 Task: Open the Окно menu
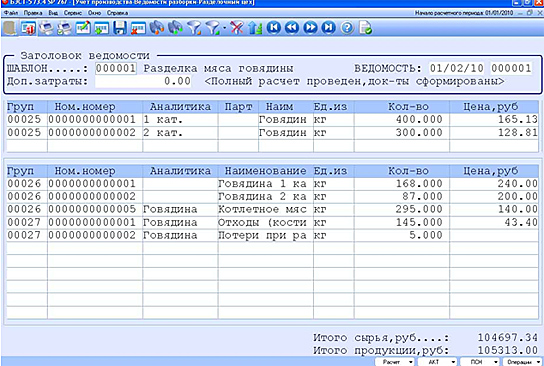(x=94, y=13)
